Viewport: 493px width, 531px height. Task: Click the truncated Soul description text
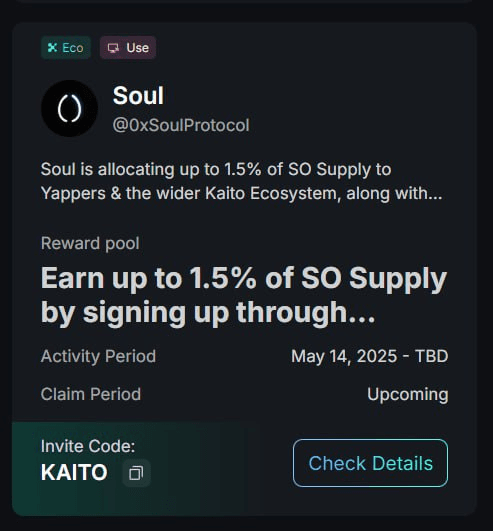[x=241, y=181]
